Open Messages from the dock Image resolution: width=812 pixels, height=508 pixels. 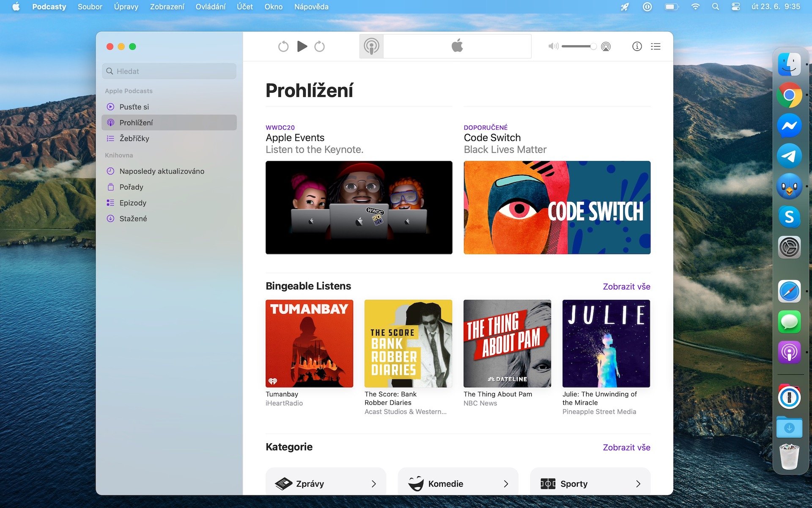[789, 322]
